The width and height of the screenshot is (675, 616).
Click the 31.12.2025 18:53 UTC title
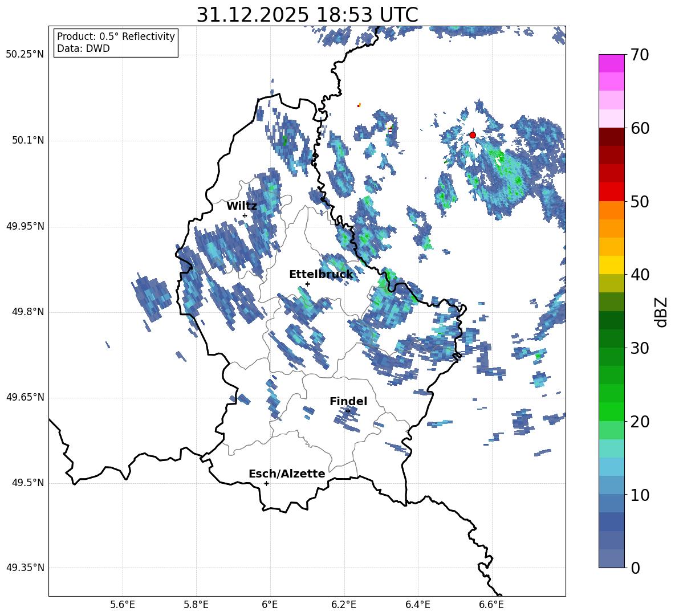[x=307, y=14]
